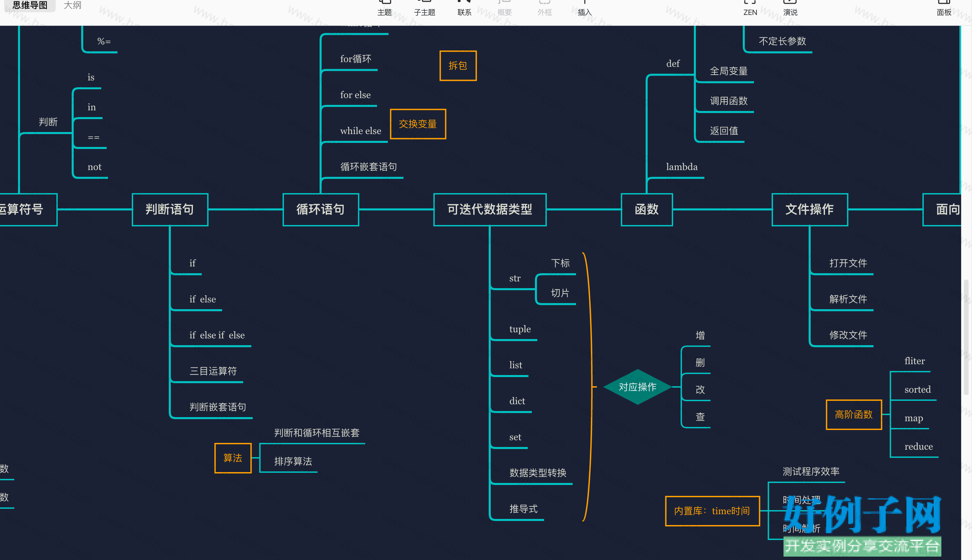Switch to the 大纲 outline tab
972x560 pixels.
(72, 5)
